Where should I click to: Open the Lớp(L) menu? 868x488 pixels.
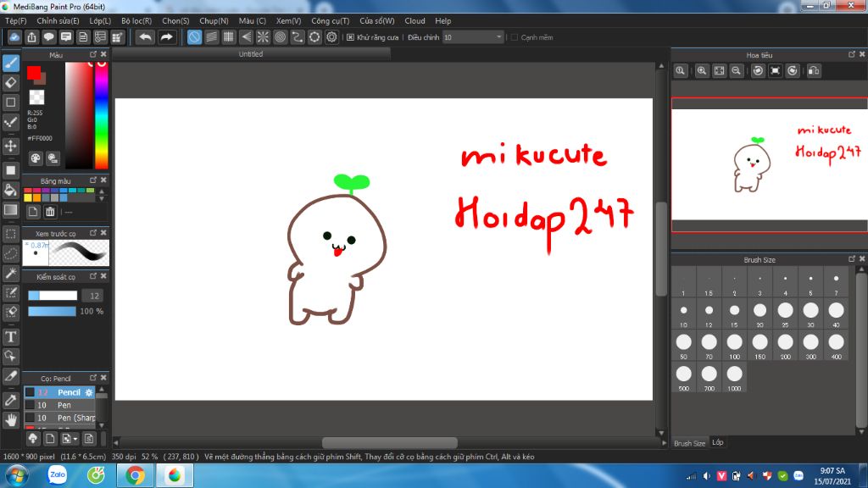pos(100,20)
